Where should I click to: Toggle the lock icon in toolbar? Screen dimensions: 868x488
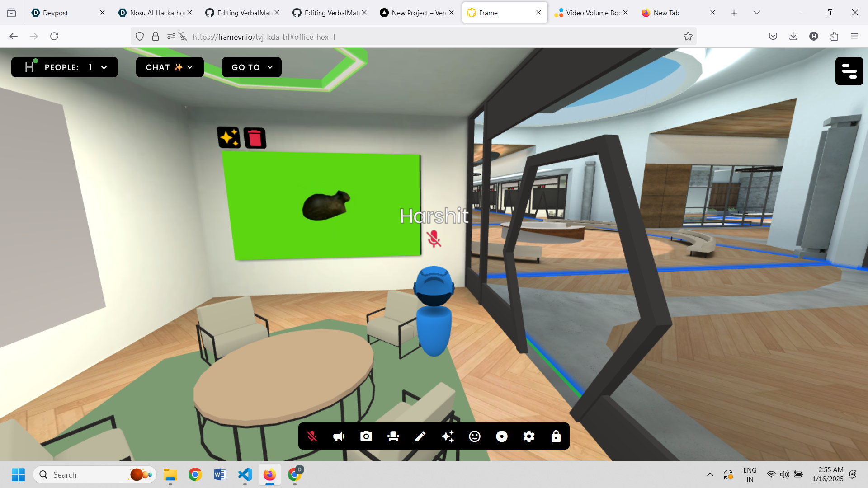click(x=556, y=436)
